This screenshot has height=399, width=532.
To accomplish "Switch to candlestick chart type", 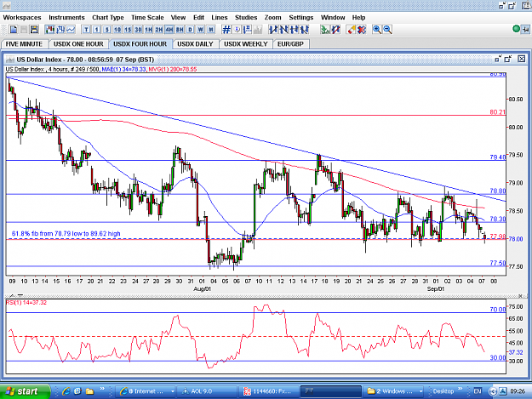I will click(x=50, y=30).
